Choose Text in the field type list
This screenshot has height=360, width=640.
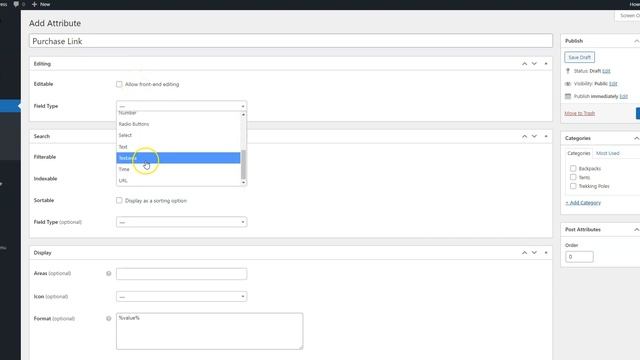pos(178,147)
